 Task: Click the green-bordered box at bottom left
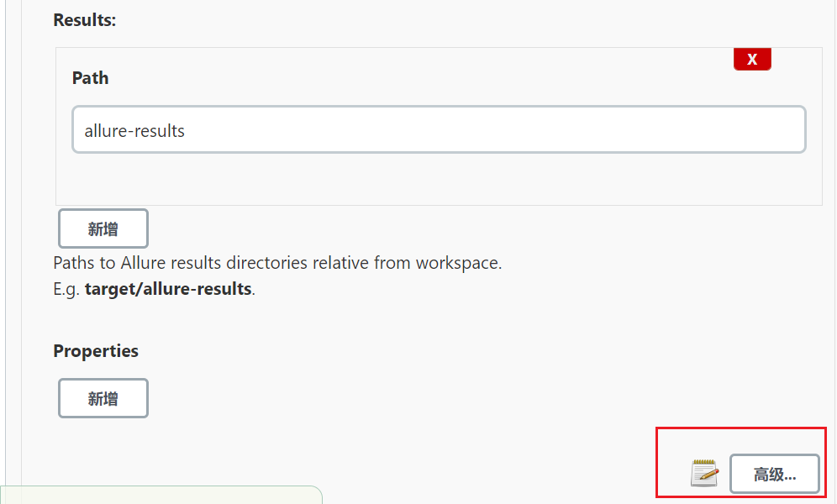click(x=160, y=496)
